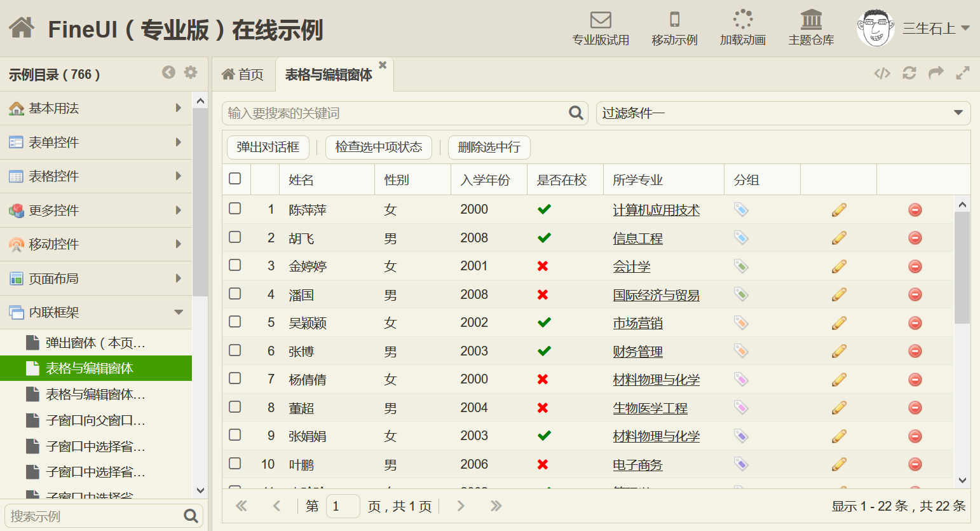The width and height of the screenshot is (980, 531).
Task: Switch to the 首页 tab
Action: pos(243,75)
